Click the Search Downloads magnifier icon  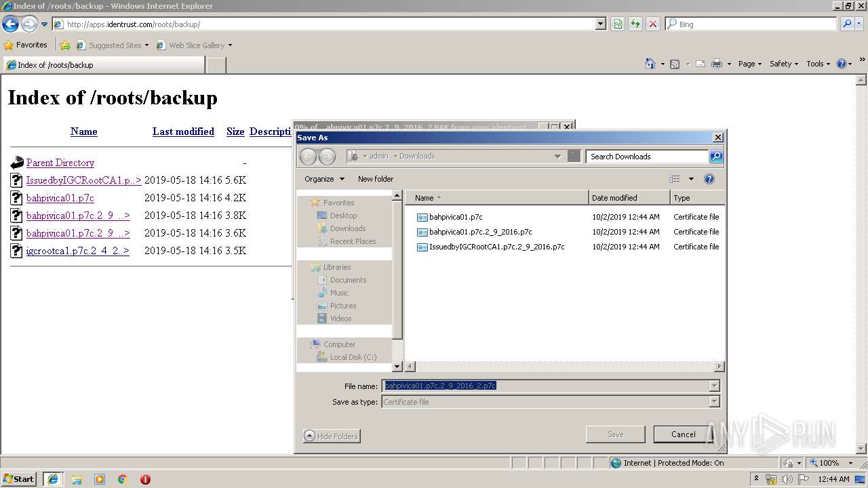coord(716,157)
